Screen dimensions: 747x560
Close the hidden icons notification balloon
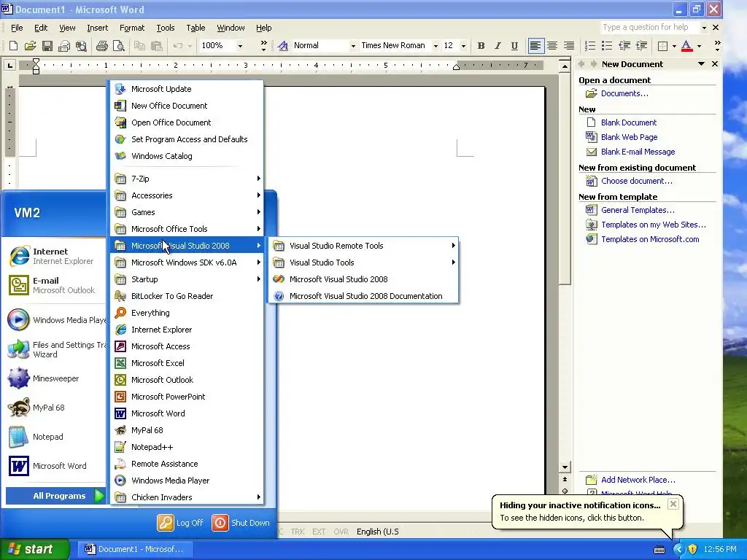[x=673, y=504]
